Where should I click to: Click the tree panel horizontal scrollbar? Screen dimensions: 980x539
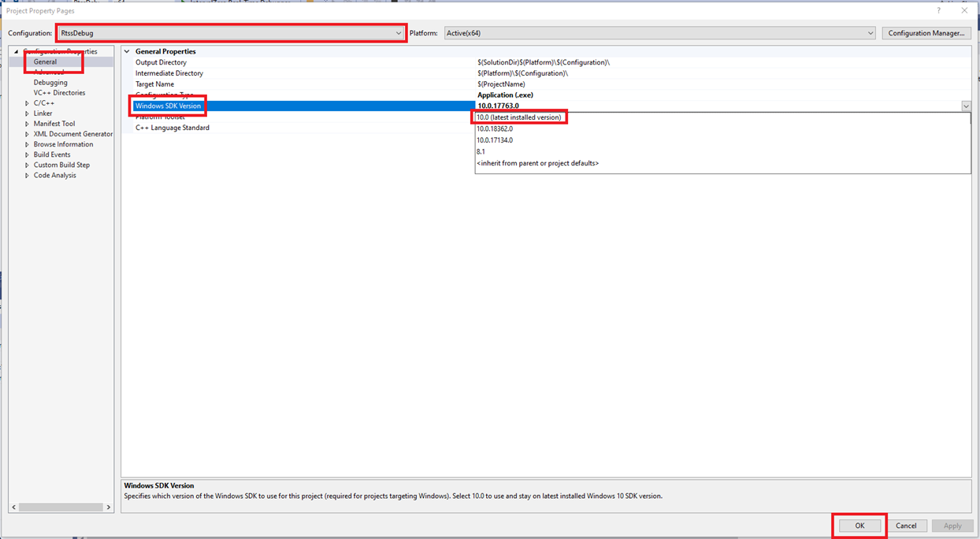[60, 507]
